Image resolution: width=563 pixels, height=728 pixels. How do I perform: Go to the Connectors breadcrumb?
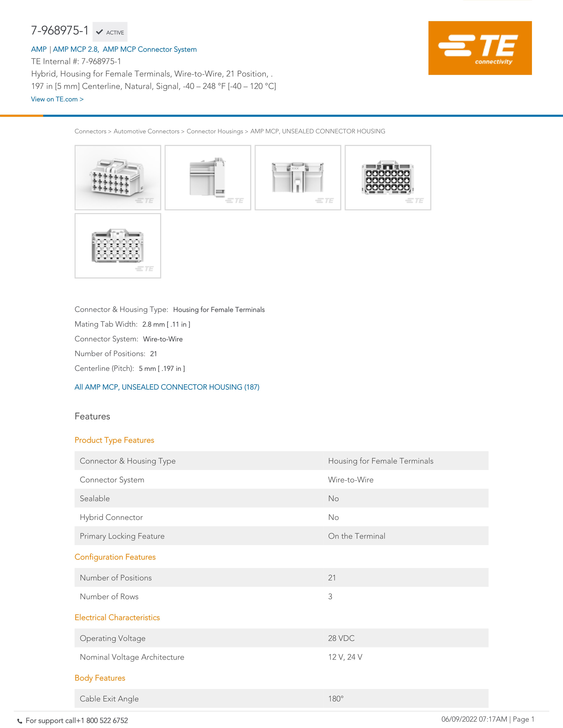(x=90, y=131)
